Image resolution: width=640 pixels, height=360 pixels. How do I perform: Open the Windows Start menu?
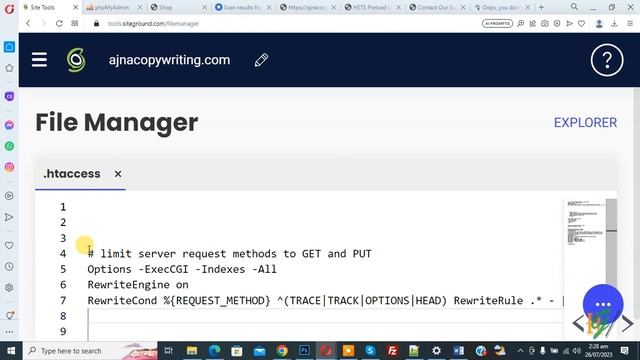pos(11,351)
